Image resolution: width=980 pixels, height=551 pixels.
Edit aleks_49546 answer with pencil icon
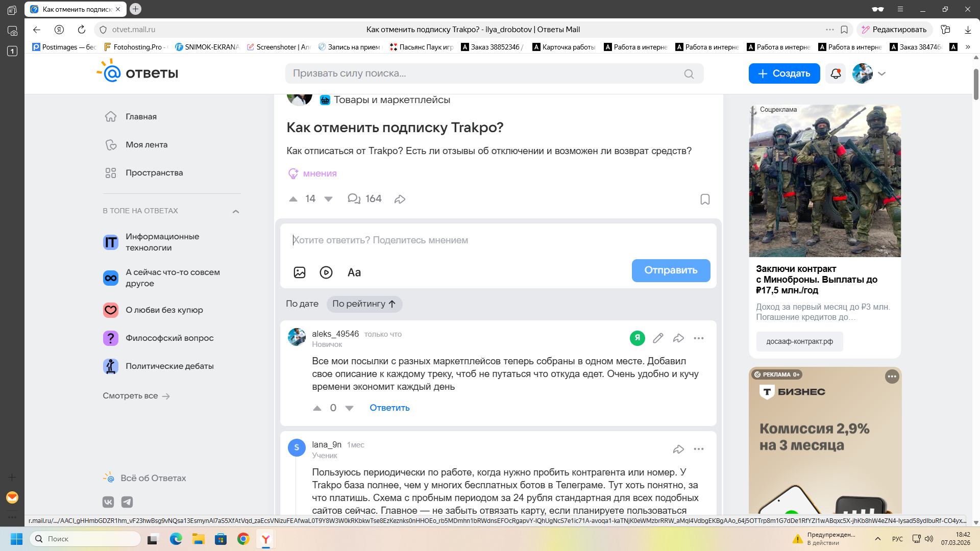(658, 338)
